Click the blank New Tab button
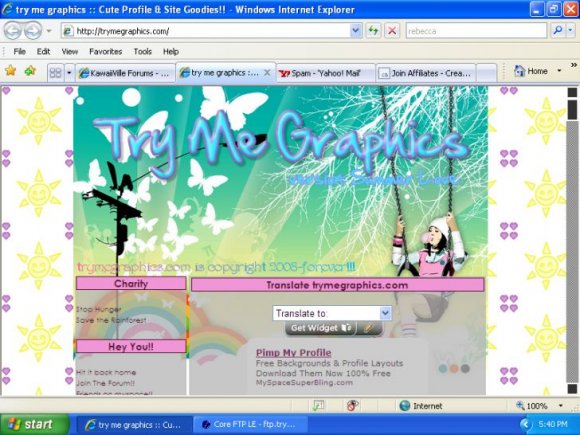Screen dimensions: 580x435 (x=486, y=73)
